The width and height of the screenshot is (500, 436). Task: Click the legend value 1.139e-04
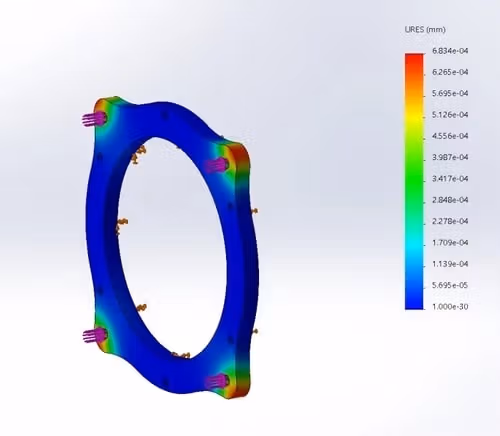(x=450, y=264)
